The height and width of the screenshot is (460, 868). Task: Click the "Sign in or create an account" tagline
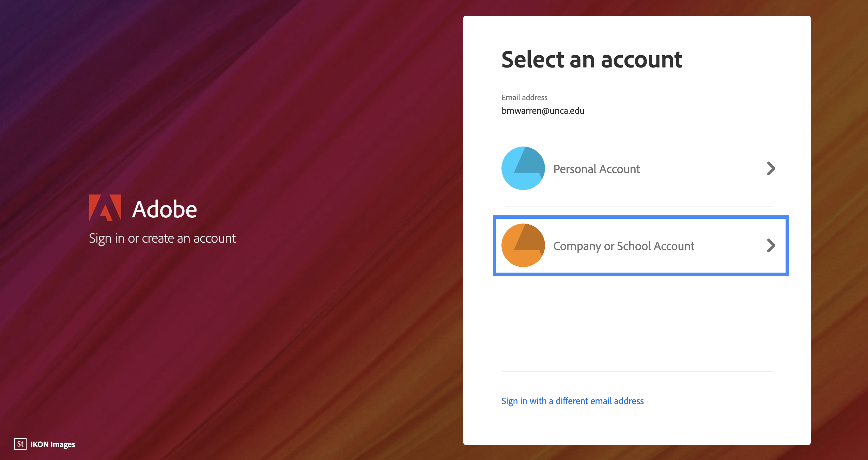tap(162, 238)
